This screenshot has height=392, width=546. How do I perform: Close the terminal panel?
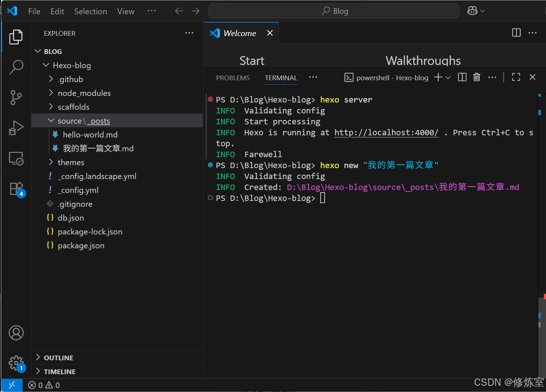pyautogui.click(x=533, y=77)
